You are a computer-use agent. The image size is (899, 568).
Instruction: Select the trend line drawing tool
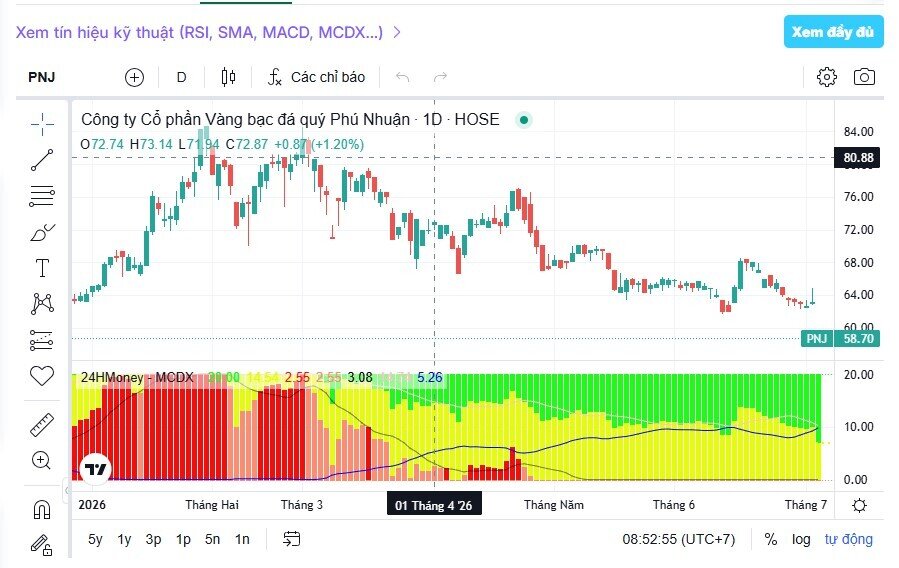point(42,160)
